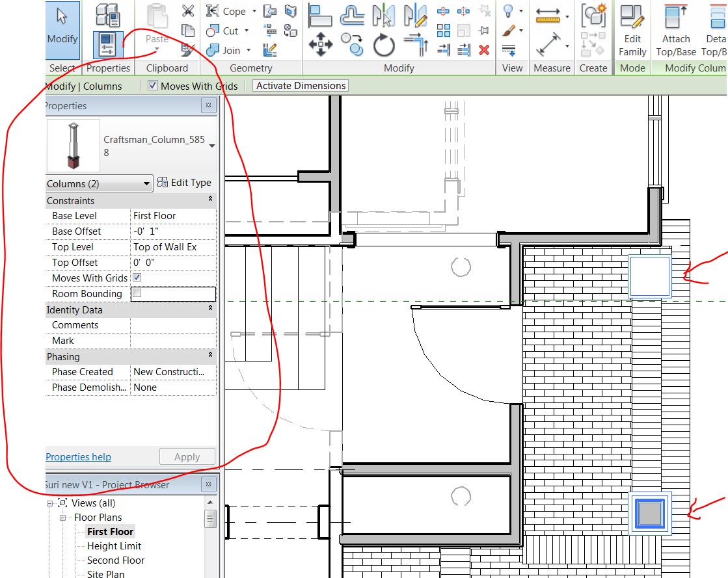This screenshot has height=578, width=728.
Task: Collapse the Floor Plans tree node
Action: coord(64,518)
